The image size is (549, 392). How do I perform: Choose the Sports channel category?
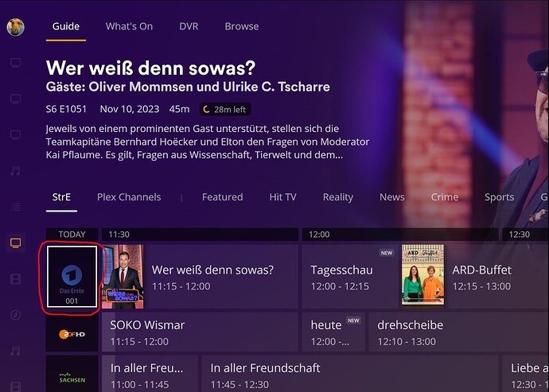coord(500,197)
